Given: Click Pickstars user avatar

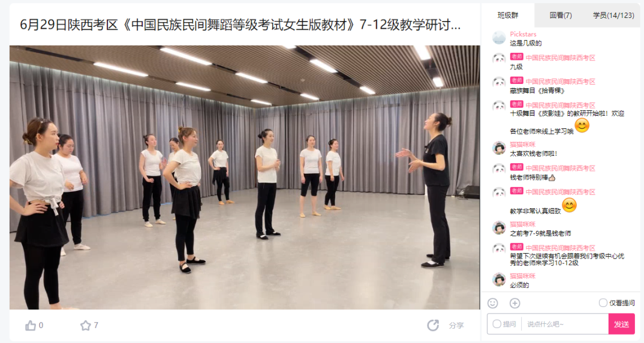Looking at the screenshot, I should [x=499, y=38].
